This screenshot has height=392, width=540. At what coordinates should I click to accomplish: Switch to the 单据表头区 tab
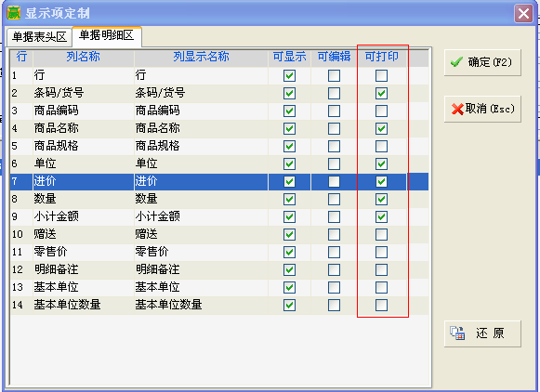[x=39, y=37]
